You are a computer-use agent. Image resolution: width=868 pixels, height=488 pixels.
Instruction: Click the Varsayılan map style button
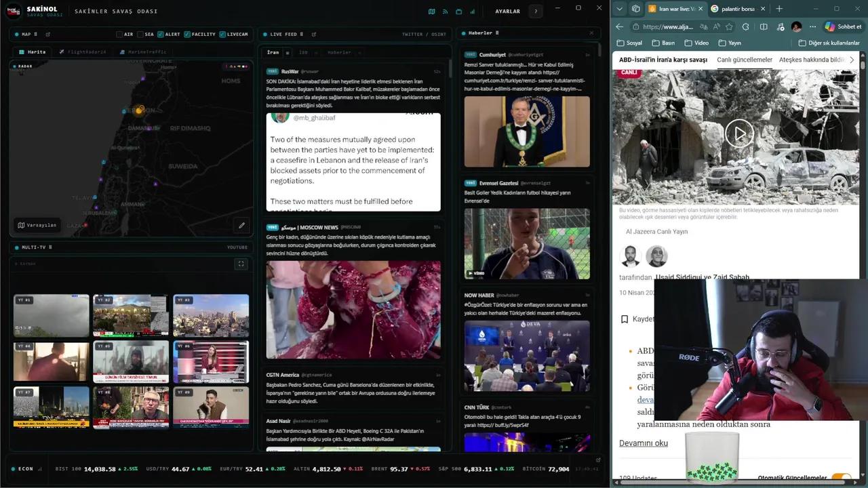pos(37,225)
